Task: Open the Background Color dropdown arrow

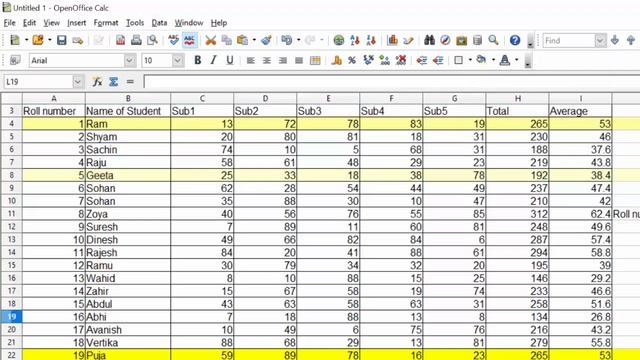Action: [x=493, y=60]
